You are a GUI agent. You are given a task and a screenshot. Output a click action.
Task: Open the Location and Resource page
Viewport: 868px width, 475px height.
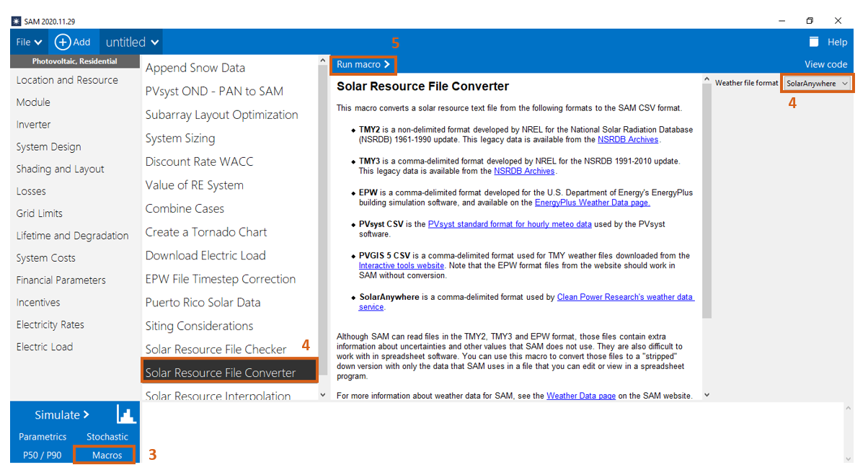coord(67,80)
